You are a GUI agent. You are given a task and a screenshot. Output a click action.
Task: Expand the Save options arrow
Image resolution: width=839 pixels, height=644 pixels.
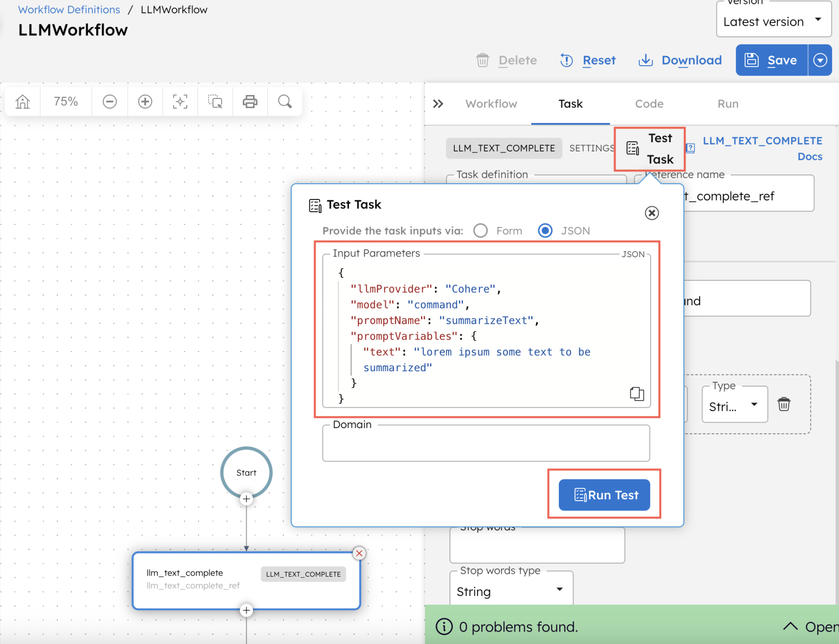(x=820, y=60)
